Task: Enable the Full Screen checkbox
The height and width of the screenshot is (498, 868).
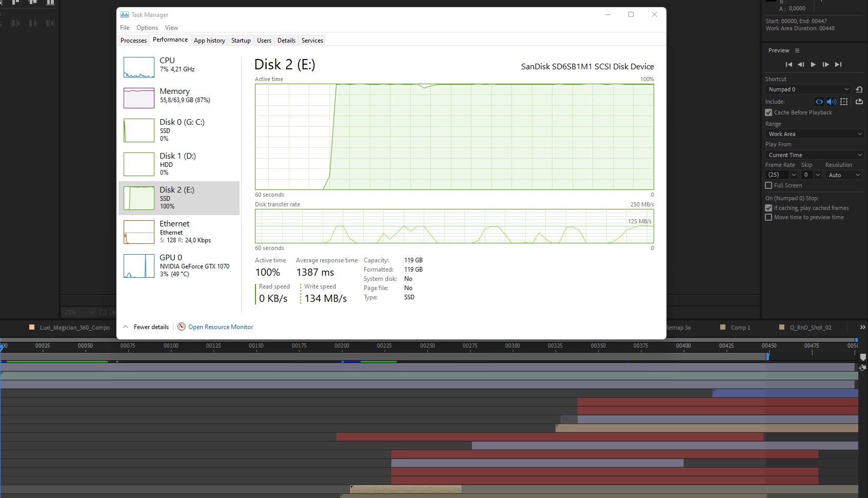Action: (x=768, y=185)
